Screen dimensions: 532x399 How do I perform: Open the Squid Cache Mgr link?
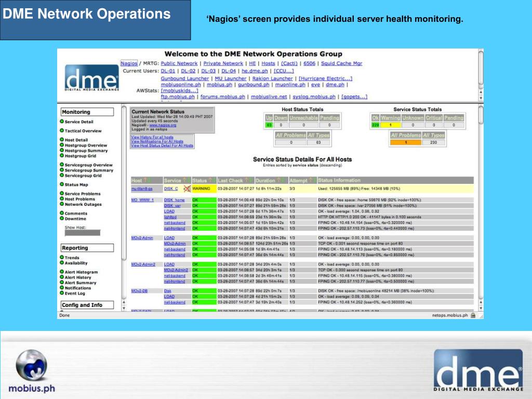coord(342,63)
